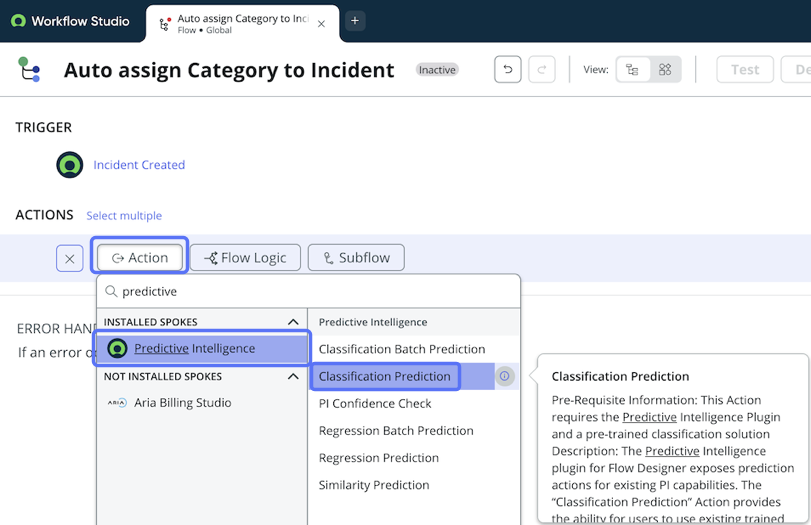
Task: Select Regression Prediction action
Action: (379, 458)
